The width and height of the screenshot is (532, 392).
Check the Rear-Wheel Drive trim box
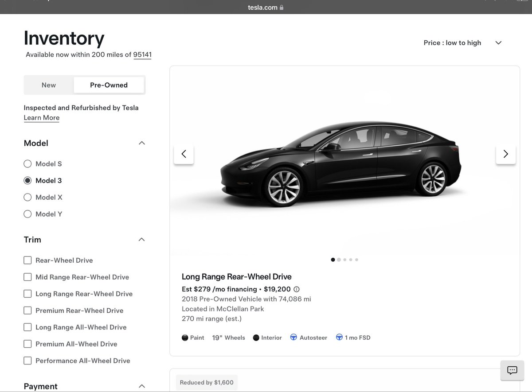27,260
